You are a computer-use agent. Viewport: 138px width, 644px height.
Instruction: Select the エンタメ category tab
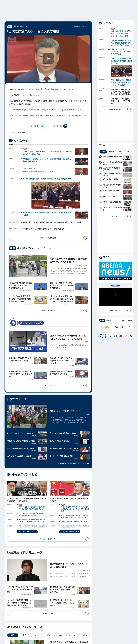click(84, 635)
